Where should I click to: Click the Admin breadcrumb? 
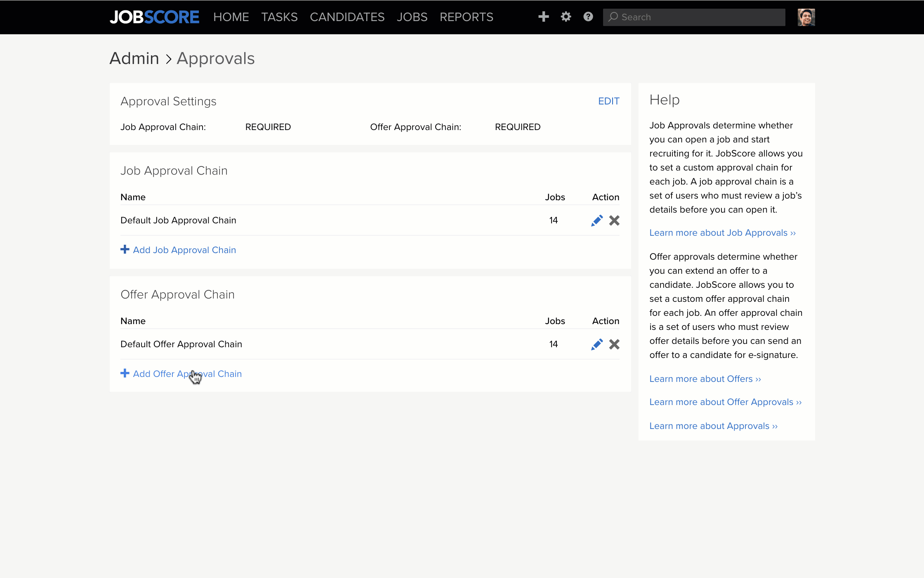tap(134, 58)
